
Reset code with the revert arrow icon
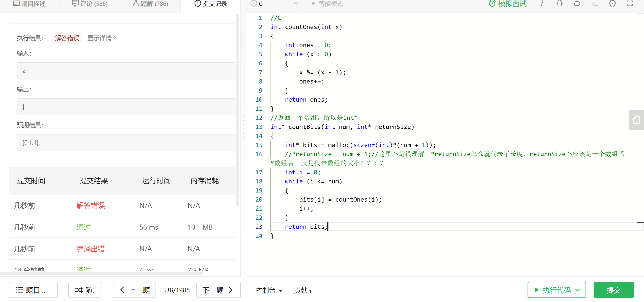click(577, 4)
